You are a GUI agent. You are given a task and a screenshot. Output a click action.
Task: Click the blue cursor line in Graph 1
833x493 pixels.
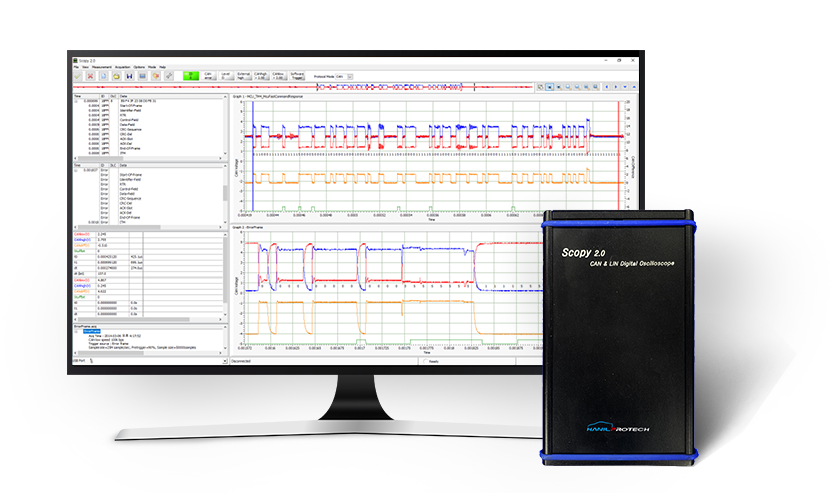[x=253, y=155]
